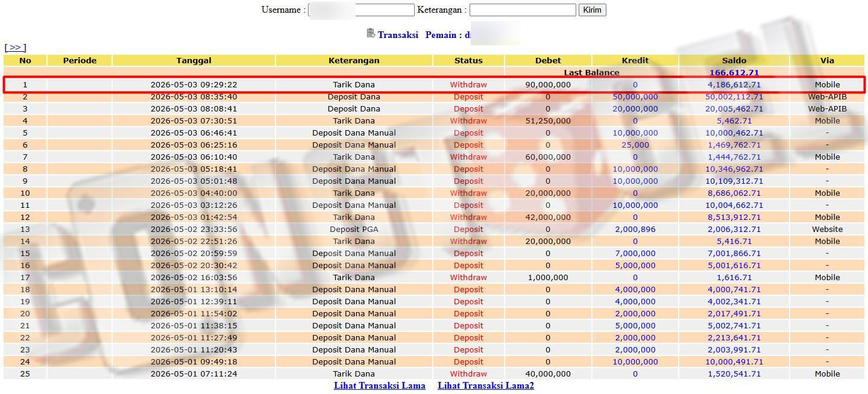
Task: Focus the Username input field
Action: 361,10
